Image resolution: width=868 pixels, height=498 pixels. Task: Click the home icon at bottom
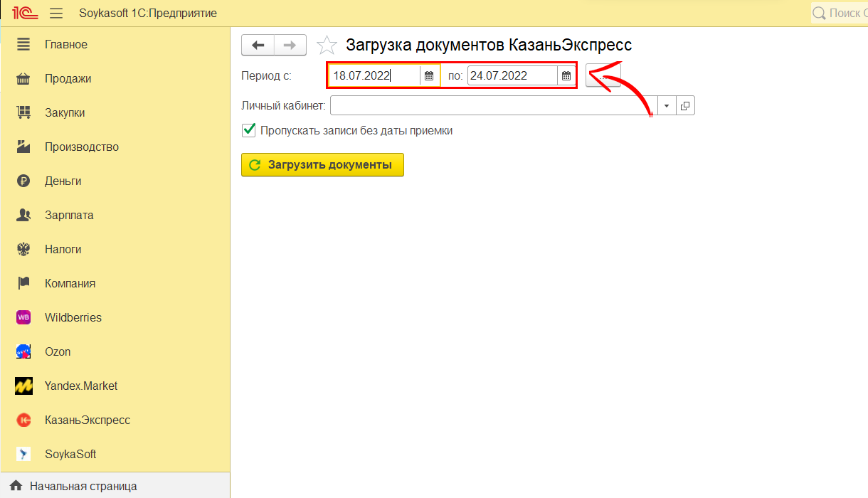click(x=16, y=487)
